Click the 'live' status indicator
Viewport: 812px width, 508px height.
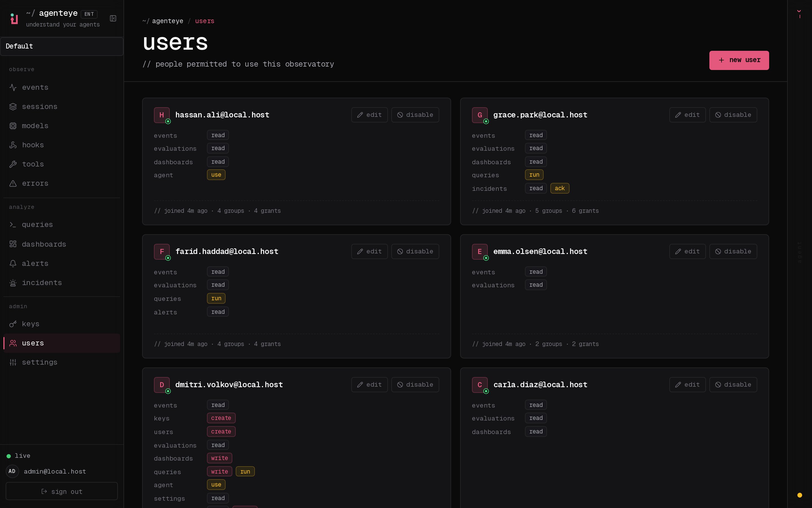(x=18, y=456)
